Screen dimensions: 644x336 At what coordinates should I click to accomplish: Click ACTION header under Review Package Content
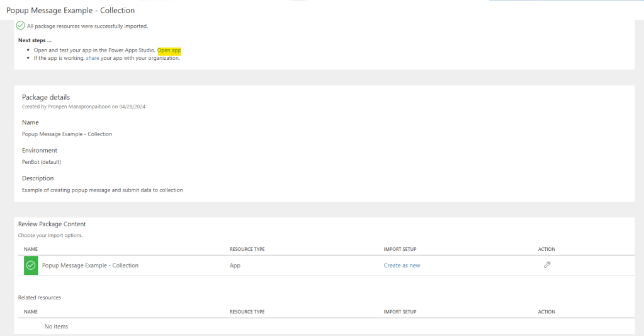[546, 249]
